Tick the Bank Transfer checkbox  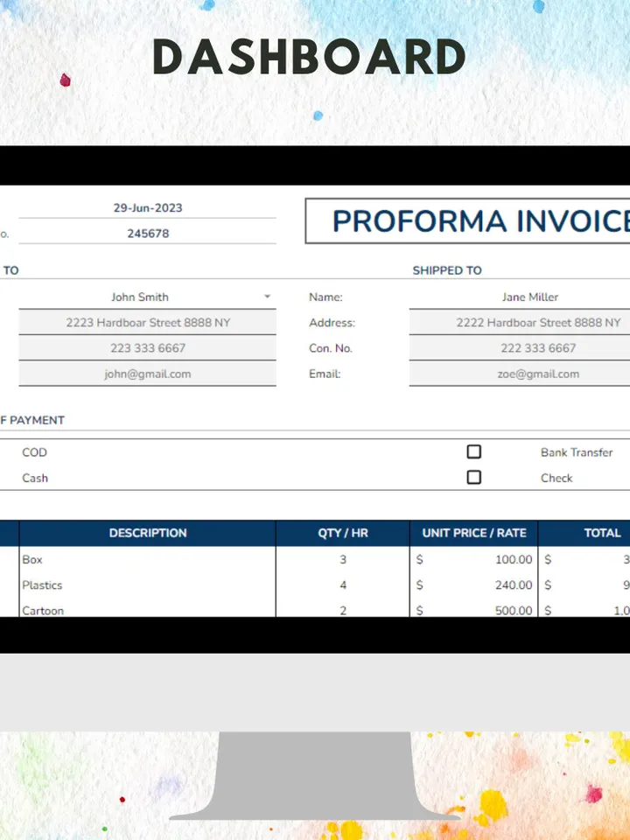click(474, 452)
